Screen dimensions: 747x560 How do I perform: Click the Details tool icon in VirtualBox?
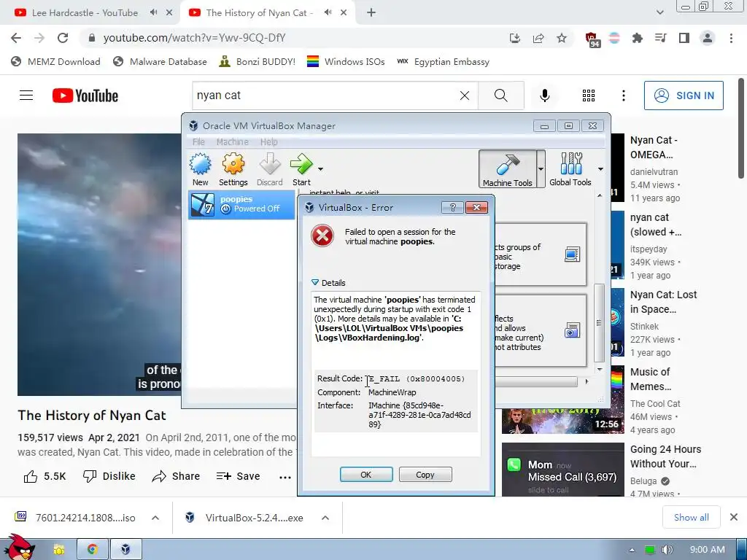[x=572, y=254]
